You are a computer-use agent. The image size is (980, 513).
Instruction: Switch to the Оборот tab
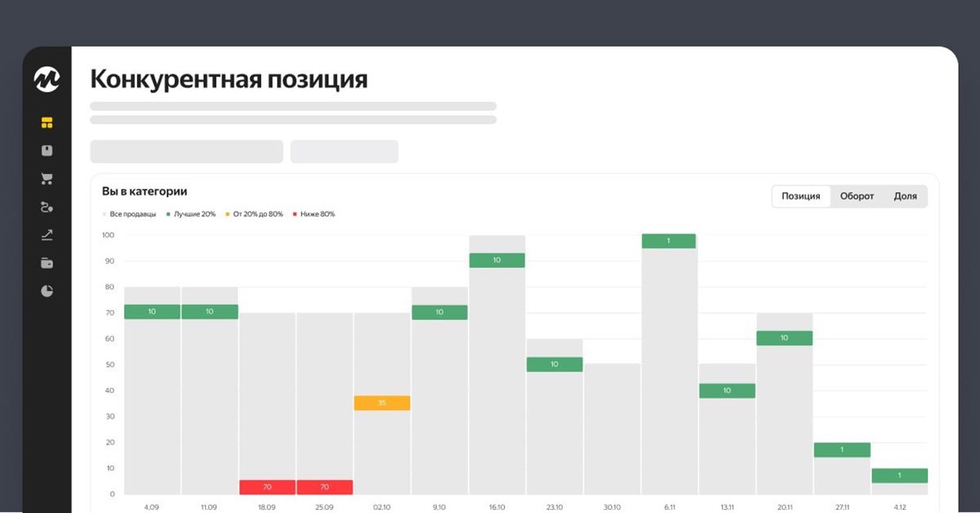click(x=857, y=196)
